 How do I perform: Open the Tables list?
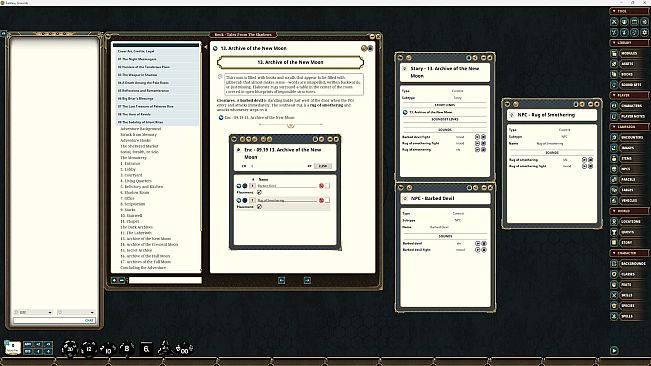[x=629, y=190]
